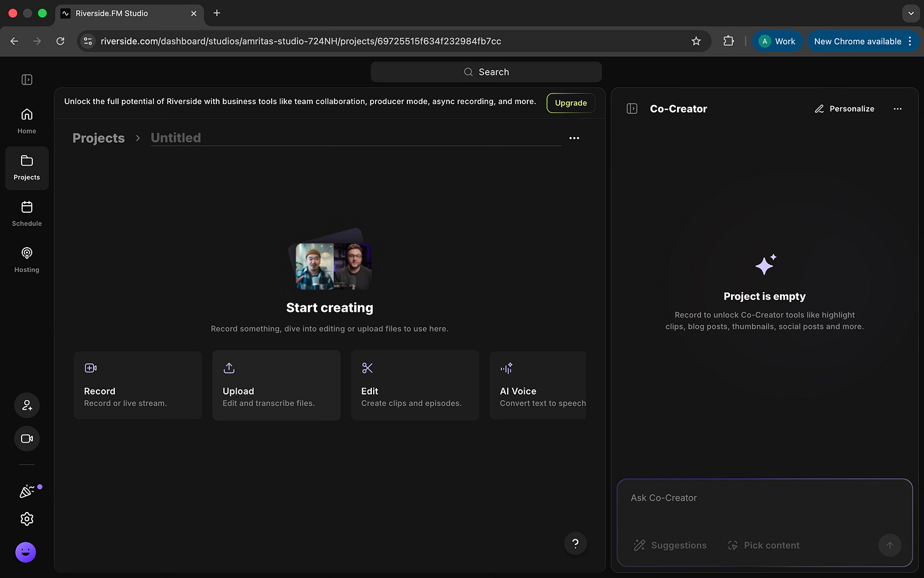Open project more options menu

tap(574, 138)
